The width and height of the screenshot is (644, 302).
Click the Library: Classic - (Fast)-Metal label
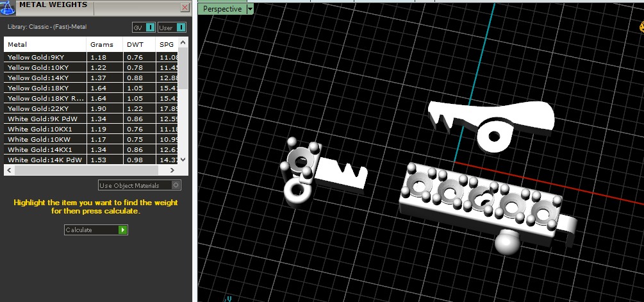click(47, 27)
